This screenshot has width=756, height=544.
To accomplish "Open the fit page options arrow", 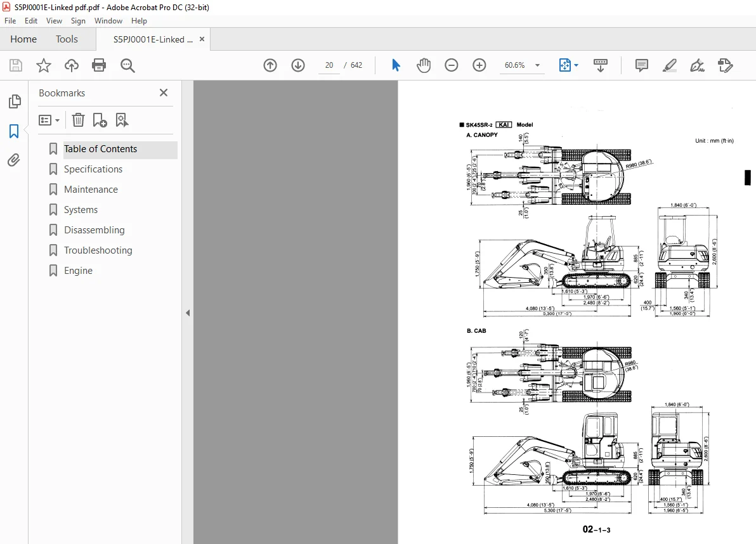I will (x=576, y=65).
